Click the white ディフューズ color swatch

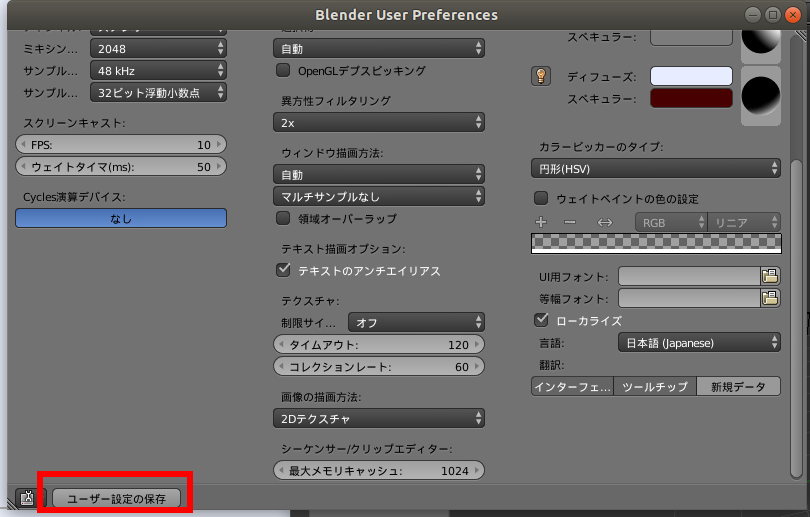[691, 76]
